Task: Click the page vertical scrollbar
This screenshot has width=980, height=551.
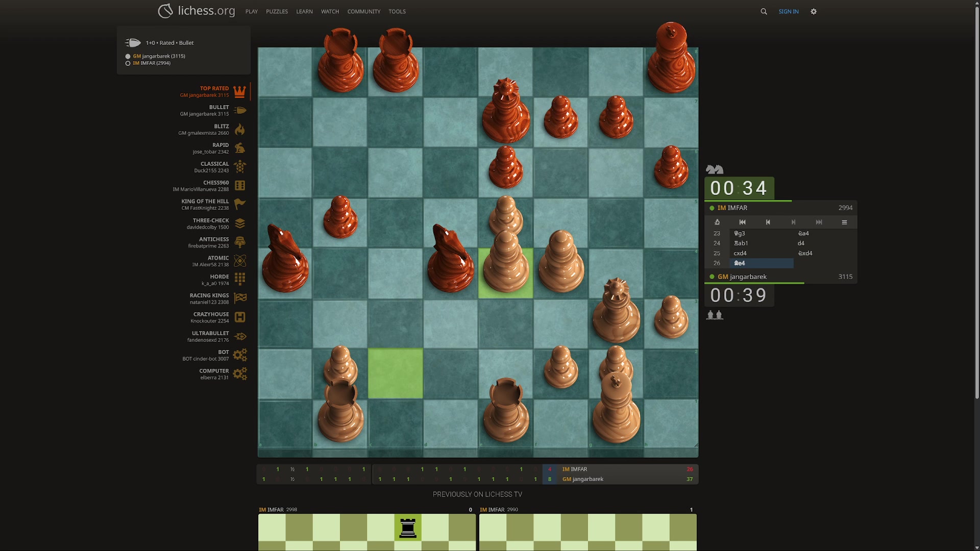Action: click(x=976, y=204)
